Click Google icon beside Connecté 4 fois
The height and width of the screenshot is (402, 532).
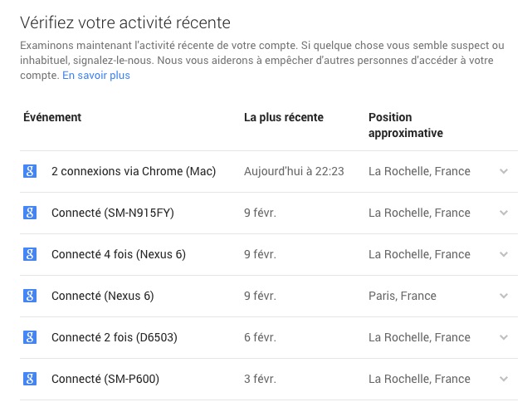[30, 254]
